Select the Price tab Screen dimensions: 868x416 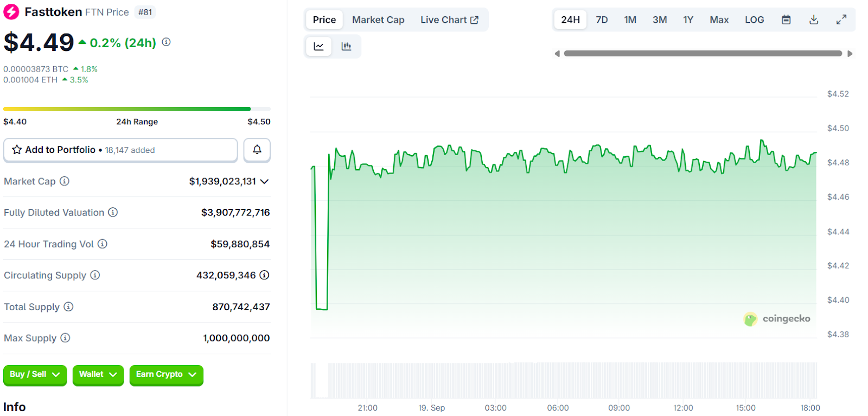point(324,20)
